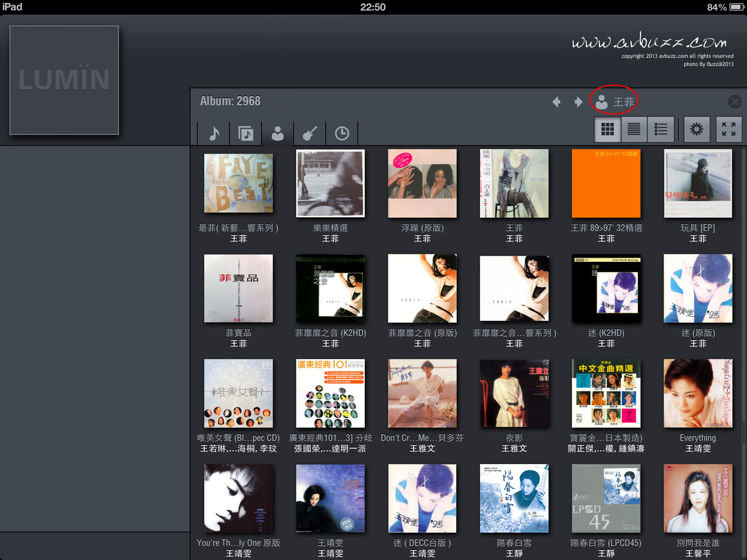Switch to the songs tab with music note
Viewport: 747px width, 560px height.
pos(214,133)
